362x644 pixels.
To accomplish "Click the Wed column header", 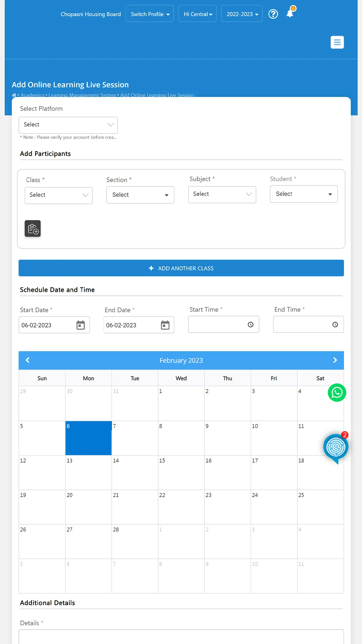I will [x=181, y=378].
